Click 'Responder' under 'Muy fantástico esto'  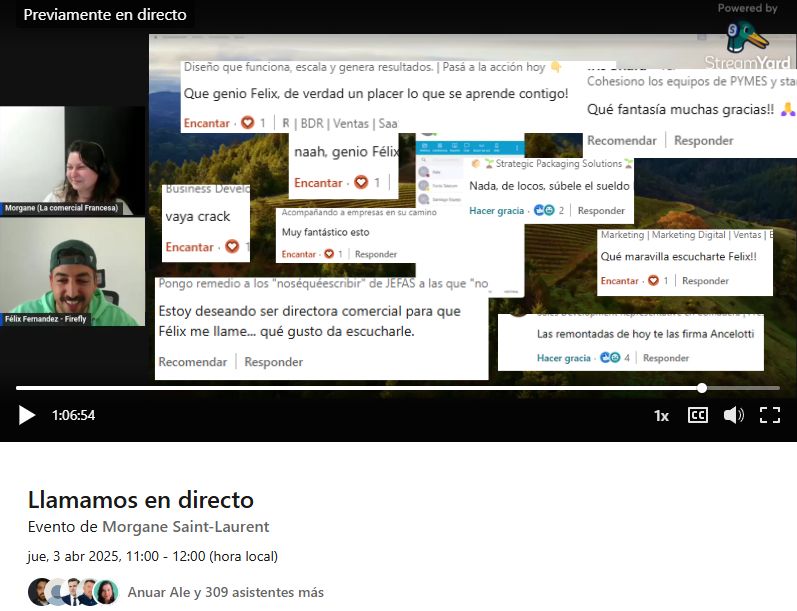pyautogui.click(x=376, y=254)
